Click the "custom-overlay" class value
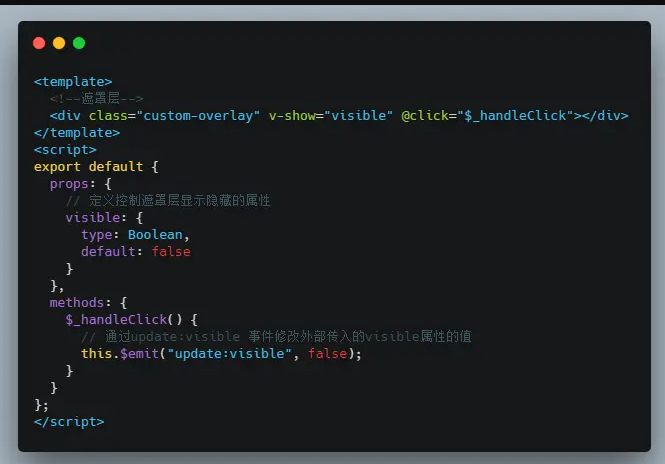Image resolution: width=665 pixels, height=464 pixels. point(198,115)
